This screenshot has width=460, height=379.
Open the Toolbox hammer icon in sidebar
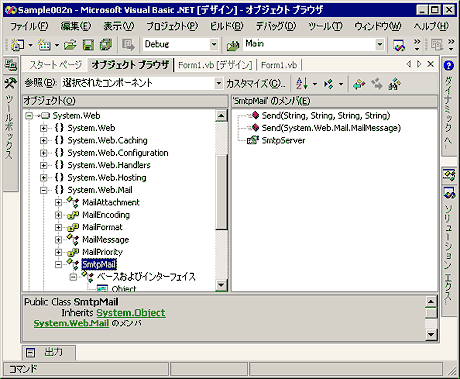click(x=10, y=83)
